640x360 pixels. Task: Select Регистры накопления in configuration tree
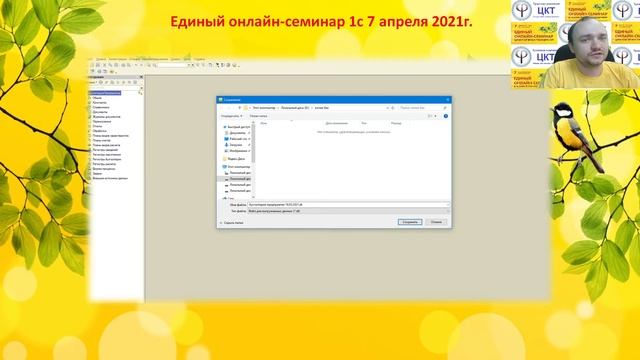[x=107, y=155]
